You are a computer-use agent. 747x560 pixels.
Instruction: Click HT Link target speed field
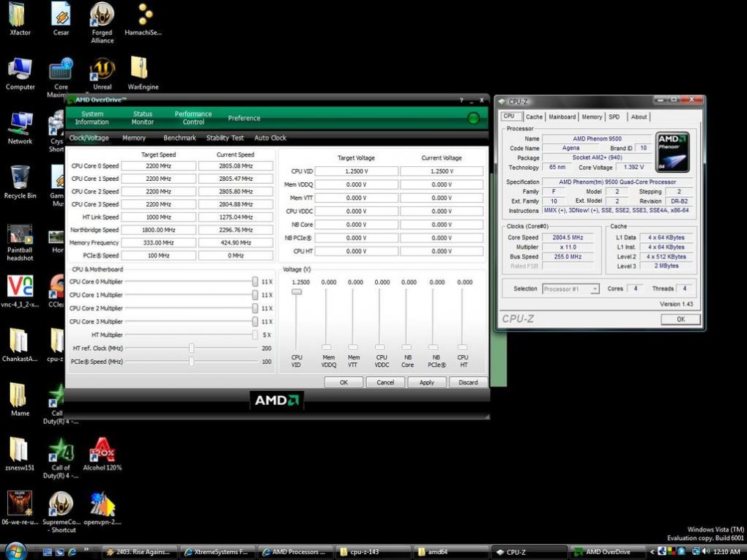point(158,217)
